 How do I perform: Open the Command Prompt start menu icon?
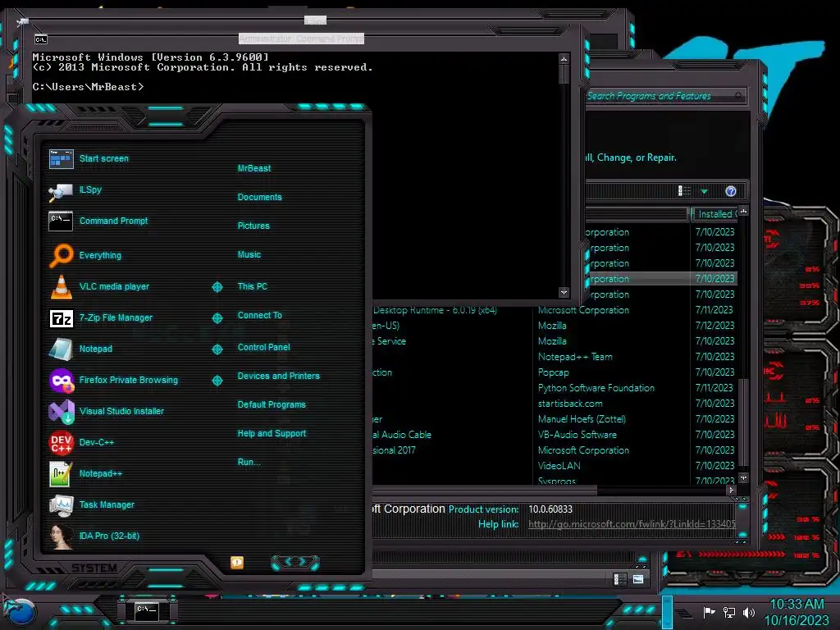tap(61, 221)
